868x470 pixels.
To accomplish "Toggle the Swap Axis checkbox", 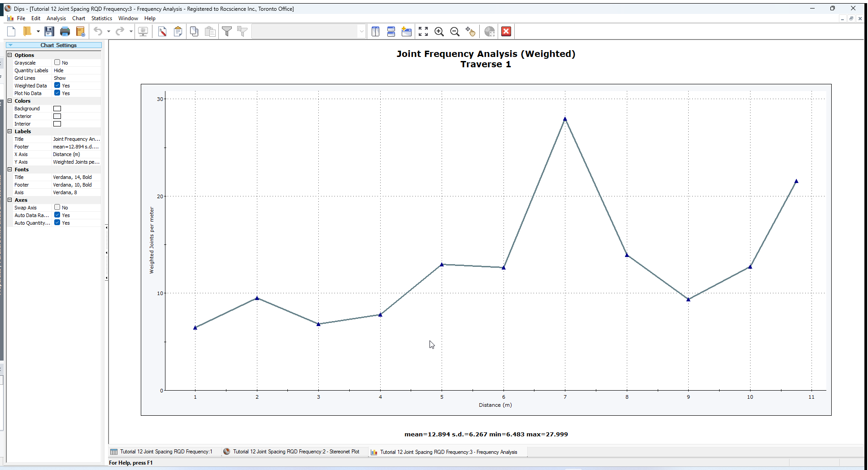I will coord(57,208).
